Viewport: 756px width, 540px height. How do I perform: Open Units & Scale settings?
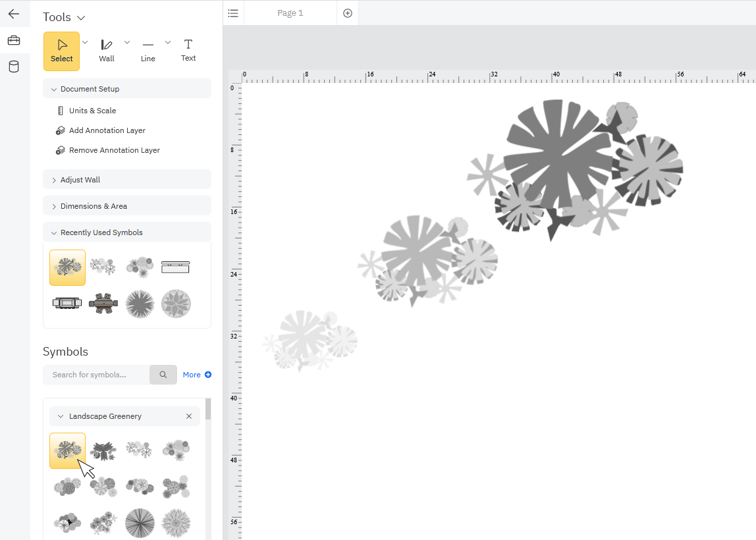[94, 110]
